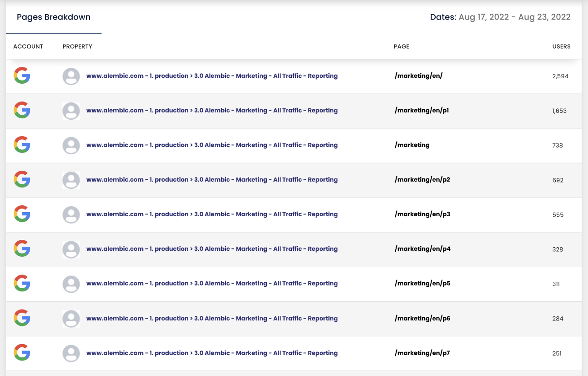Click the 328 users value
The image size is (588, 376).
[558, 249]
